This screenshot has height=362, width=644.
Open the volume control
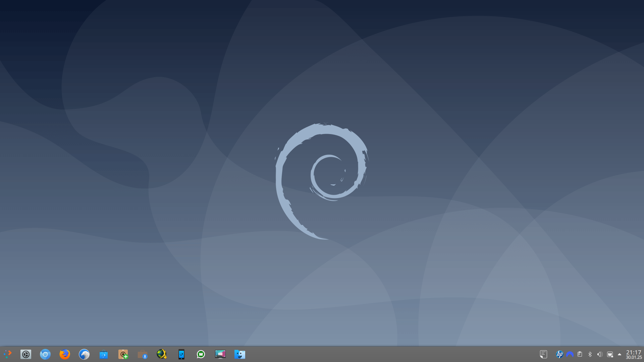coord(600,354)
